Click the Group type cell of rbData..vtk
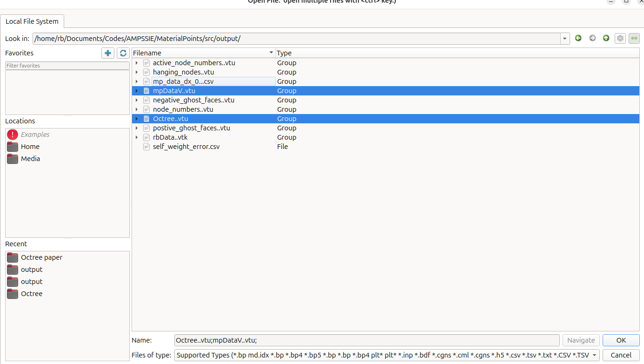 point(286,137)
